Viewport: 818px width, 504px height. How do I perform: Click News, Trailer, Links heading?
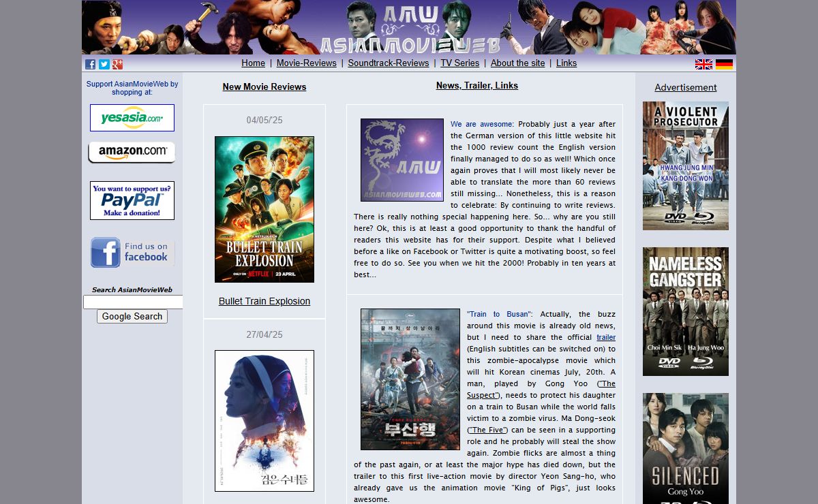click(x=477, y=85)
